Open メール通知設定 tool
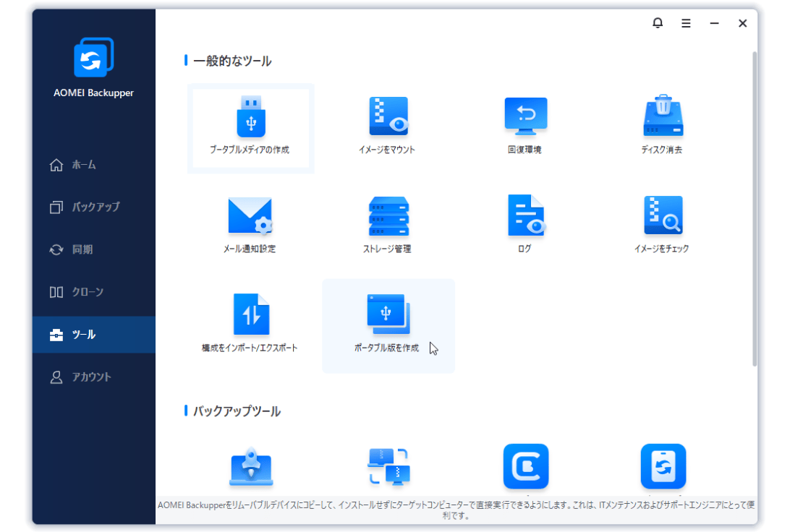 click(250, 226)
